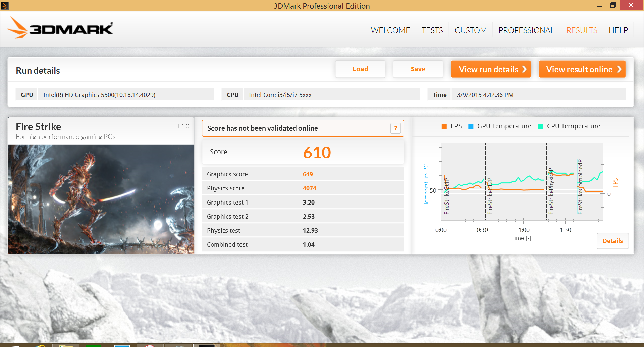Click the Fire Strike preview thumbnail
644x347 pixels.
coord(101,199)
